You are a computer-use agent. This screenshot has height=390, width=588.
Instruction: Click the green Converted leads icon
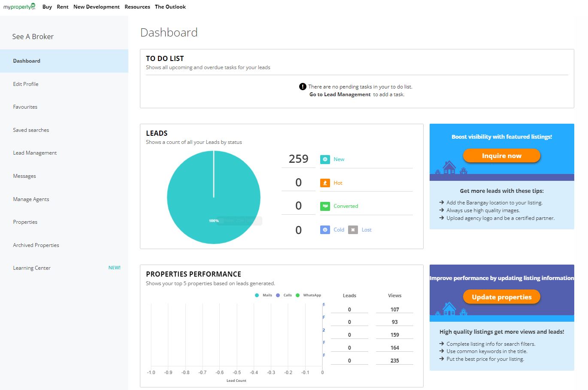pyautogui.click(x=325, y=206)
